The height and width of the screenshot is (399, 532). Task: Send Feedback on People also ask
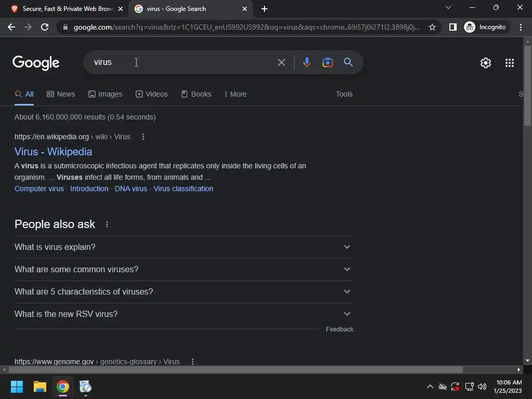pyautogui.click(x=339, y=329)
